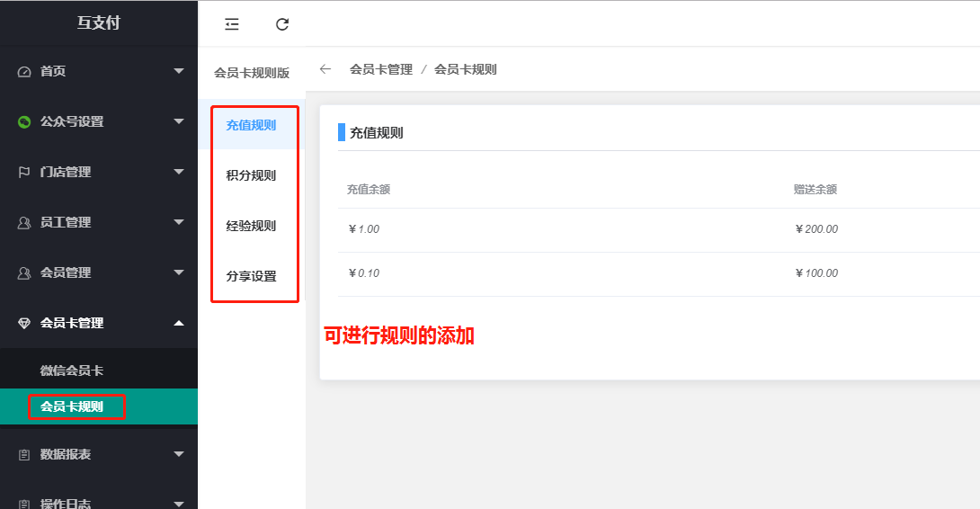Switch to the 经验规则 tab

click(x=251, y=226)
